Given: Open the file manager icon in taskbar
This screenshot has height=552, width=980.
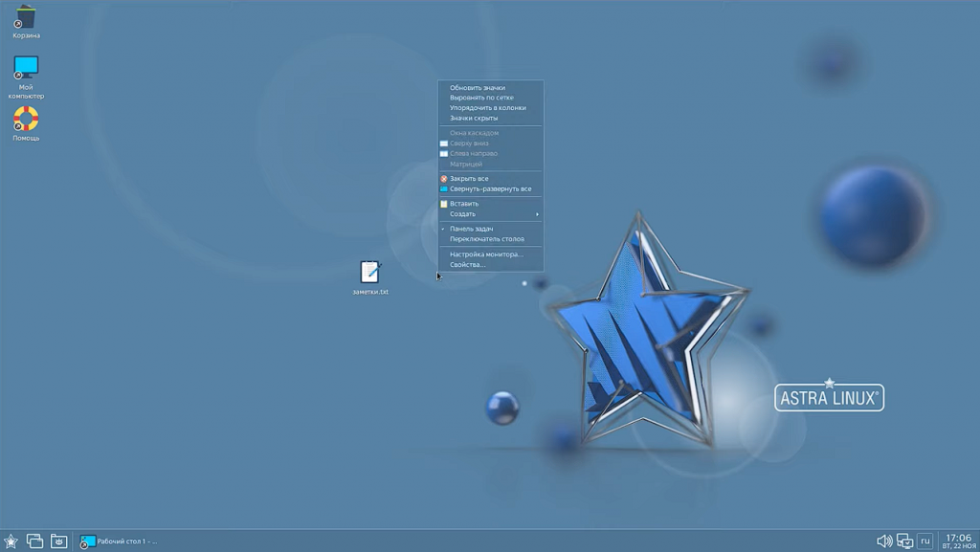Looking at the screenshot, I should (x=58, y=541).
